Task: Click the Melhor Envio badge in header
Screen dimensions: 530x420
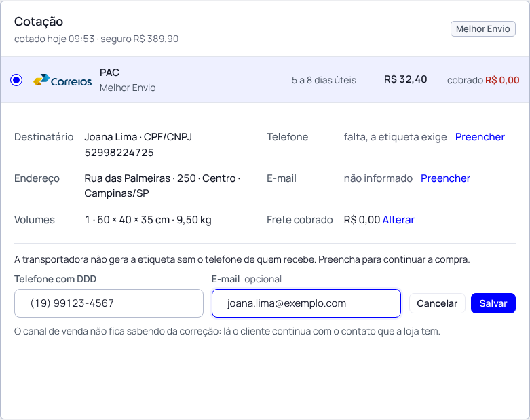Action: coord(482,28)
